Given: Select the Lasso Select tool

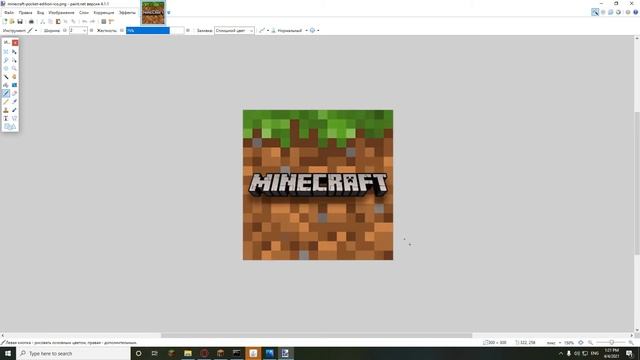Looking at the screenshot, I should tap(6, 60).
